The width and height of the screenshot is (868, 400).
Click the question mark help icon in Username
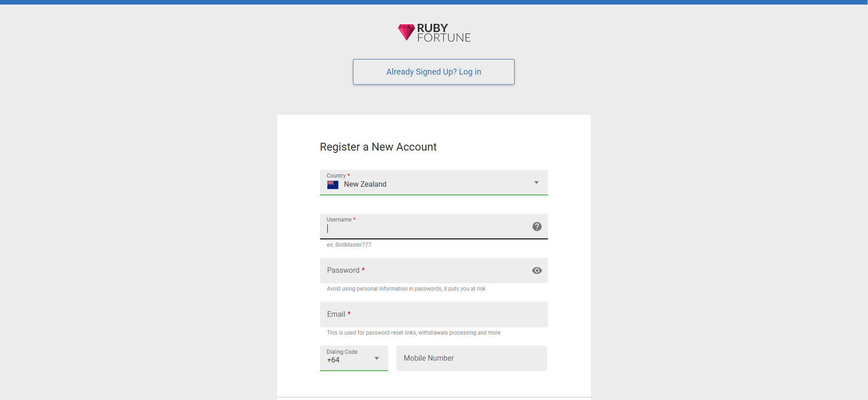click(537, 227)
